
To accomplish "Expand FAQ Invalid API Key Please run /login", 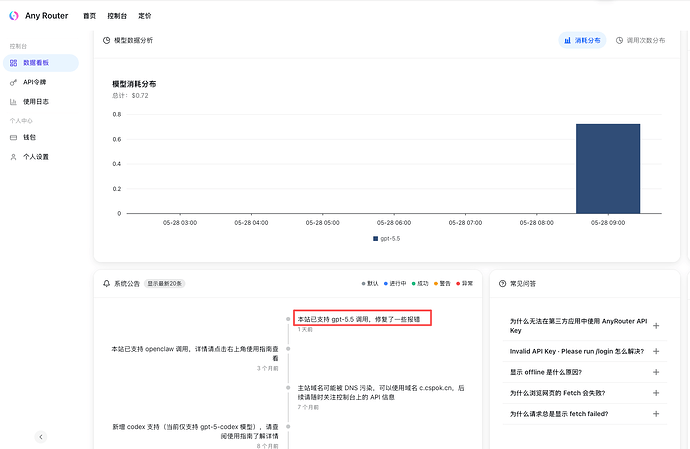I will pyautogui.click(x=584, y=351).
